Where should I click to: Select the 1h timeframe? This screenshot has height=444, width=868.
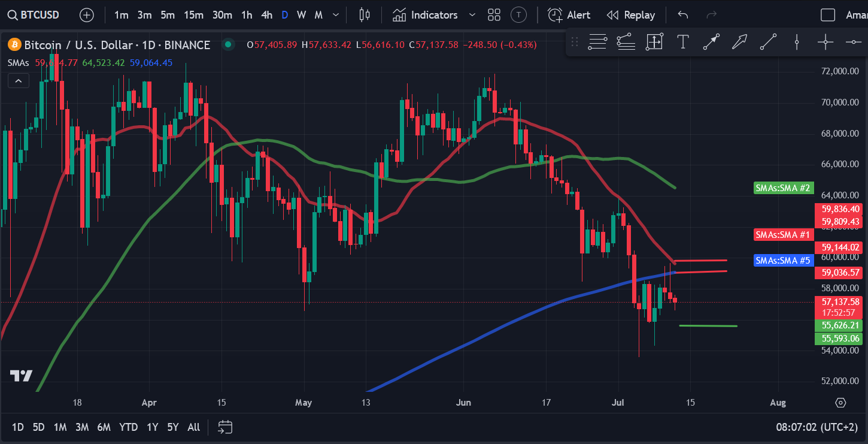(247, 15)
